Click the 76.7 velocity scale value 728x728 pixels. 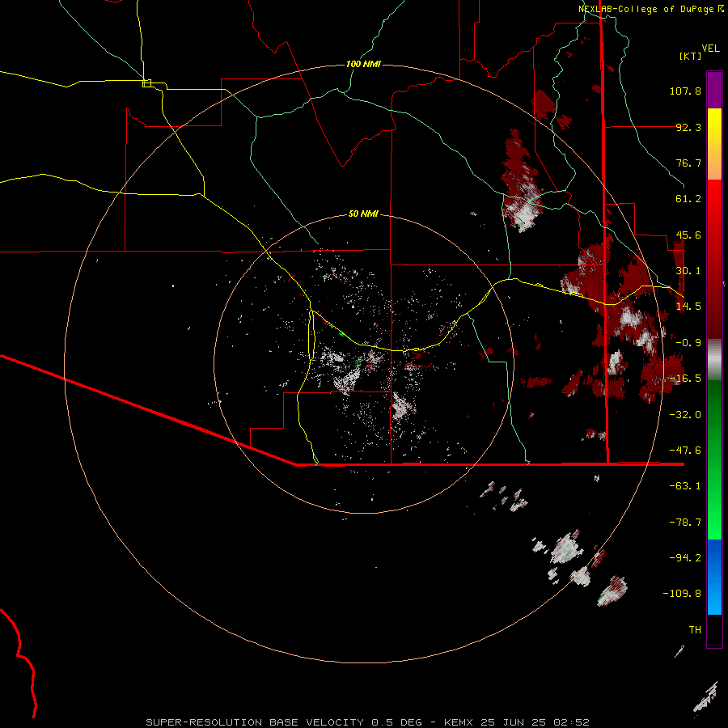(x=688, y=163)
